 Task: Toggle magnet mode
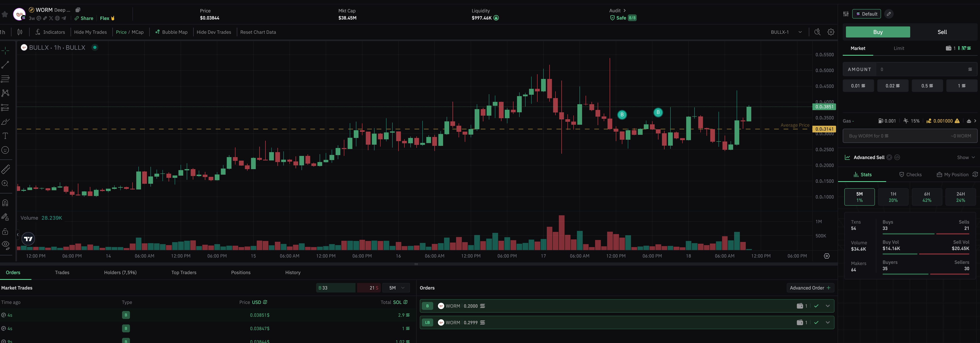click(5, 202)
